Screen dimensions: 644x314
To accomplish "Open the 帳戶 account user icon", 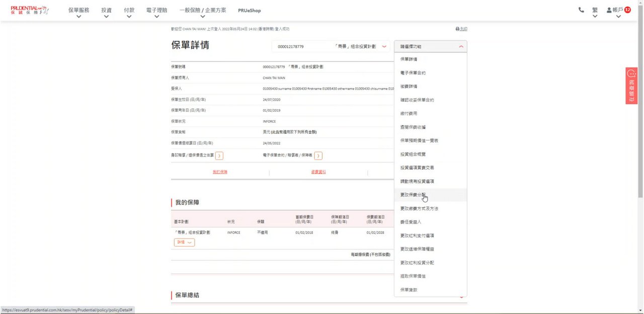I will pyautogui.click(x=609, y=10).
